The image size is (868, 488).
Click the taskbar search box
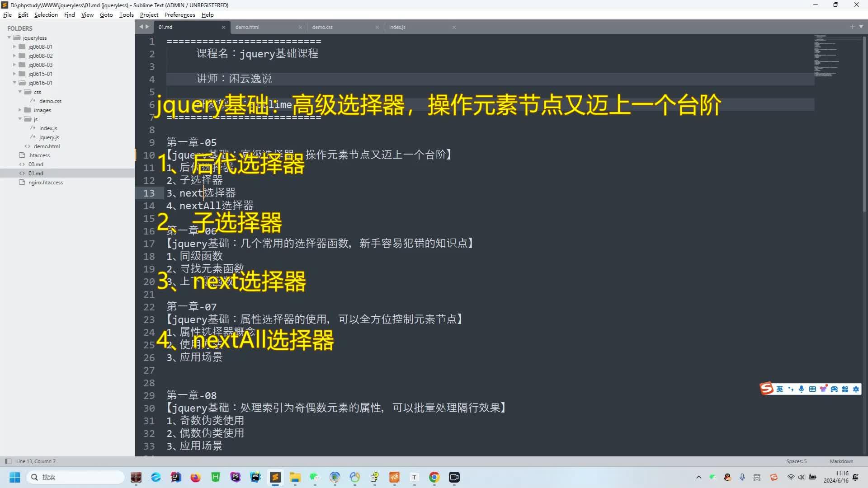point(75,477)
